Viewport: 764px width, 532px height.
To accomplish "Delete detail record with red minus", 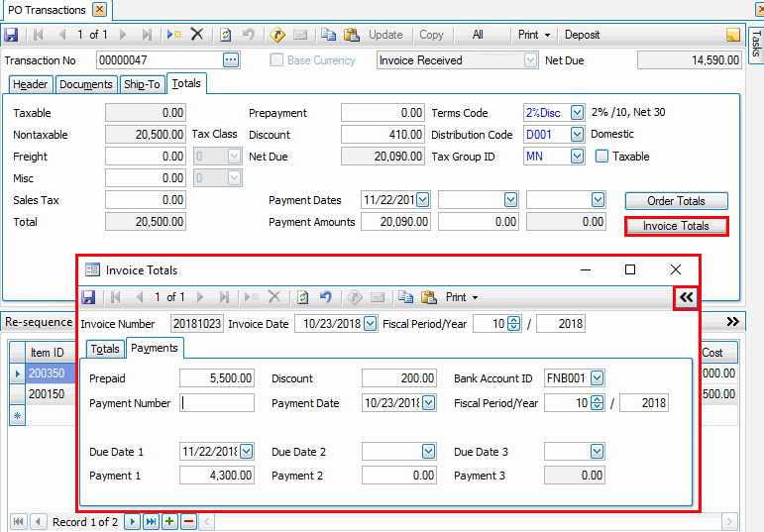I will click(x=189, y=522).
